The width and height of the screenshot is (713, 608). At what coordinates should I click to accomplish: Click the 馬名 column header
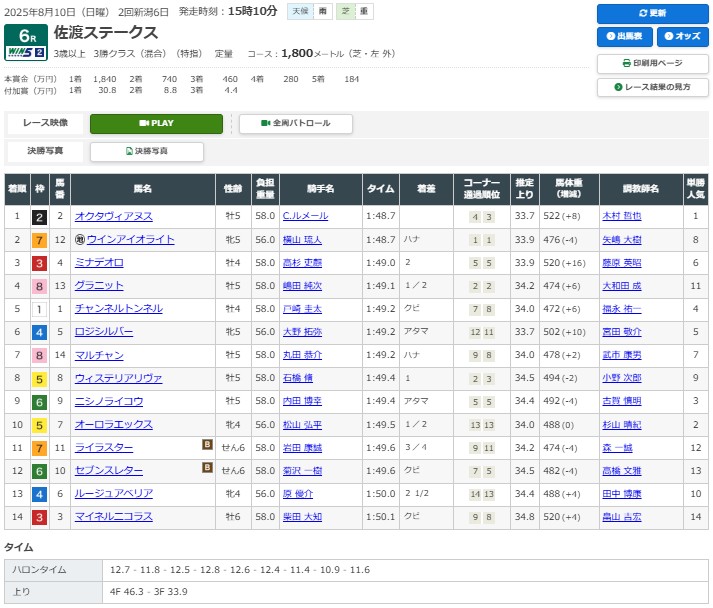coord(143,188)
